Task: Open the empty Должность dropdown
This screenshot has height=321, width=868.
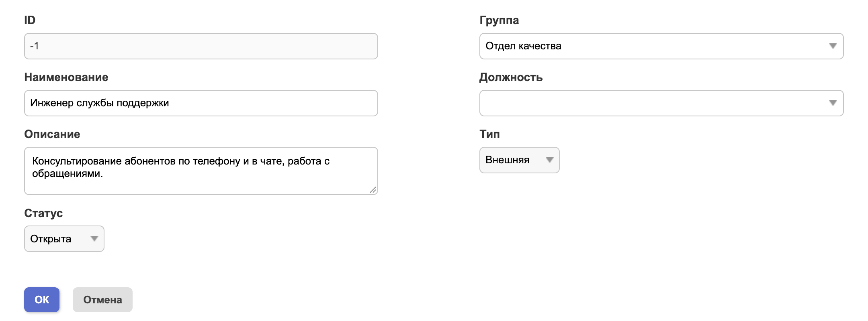Action: tap(661, 103)
